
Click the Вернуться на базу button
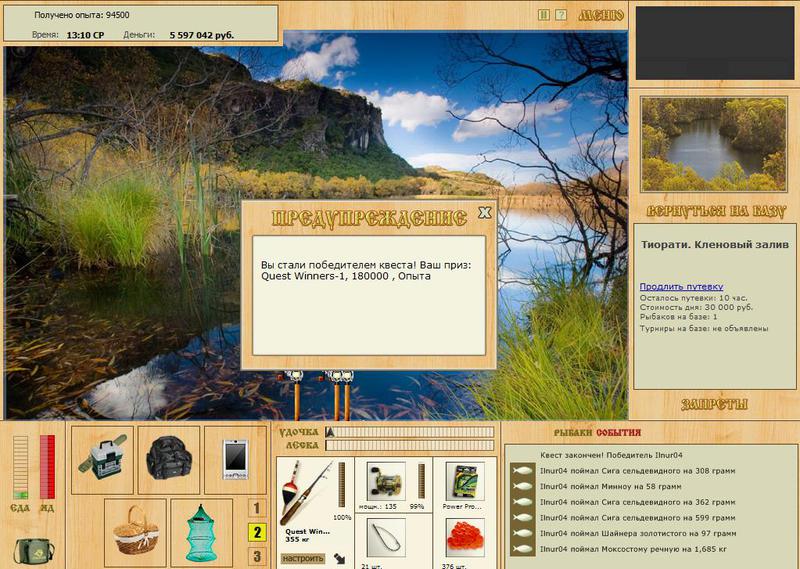(715, 211)
